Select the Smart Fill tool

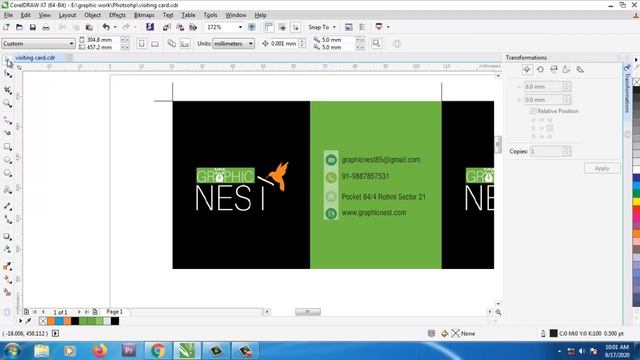point(7,292)
